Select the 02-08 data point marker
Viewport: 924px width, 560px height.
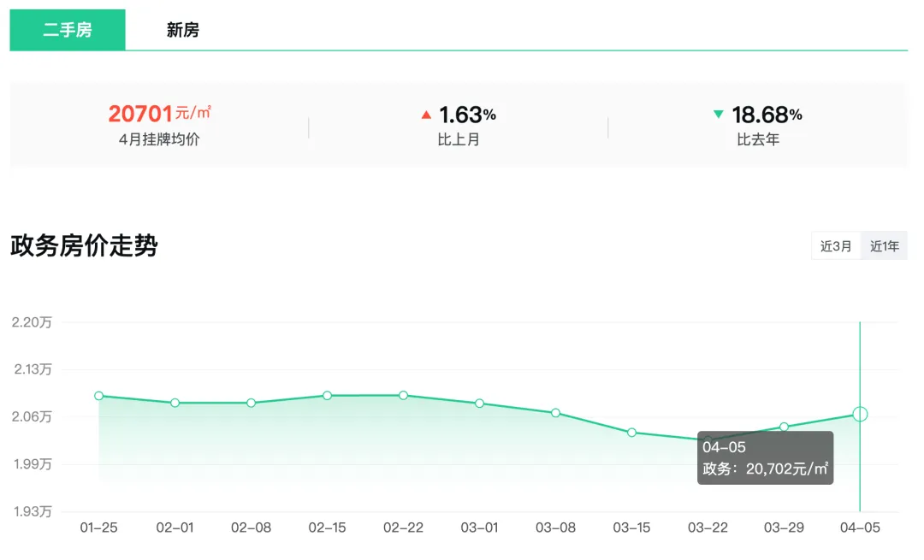252,403
